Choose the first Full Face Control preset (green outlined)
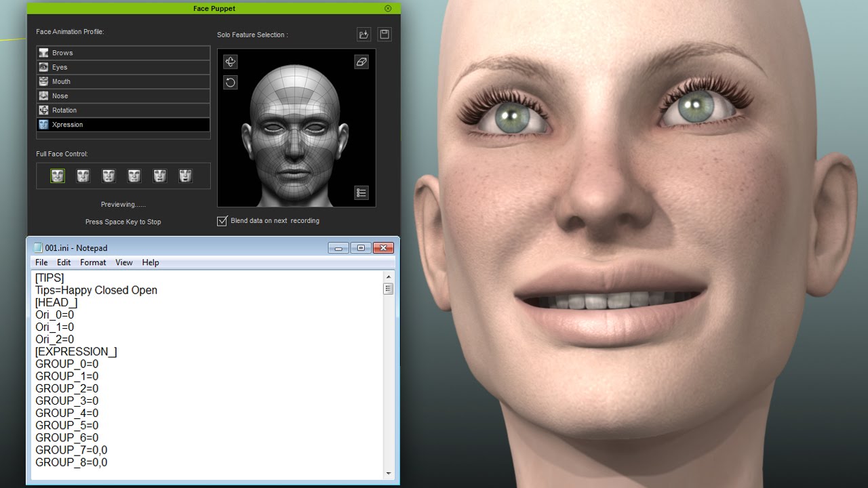This screenshot has width=868, height=488. click(58, 176)
